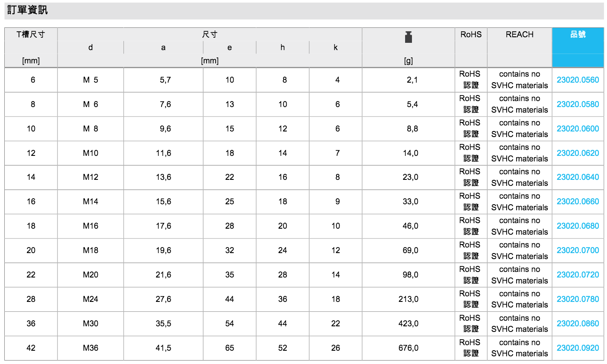Select last part number 23020.0920
Viewport: 607px width, 364px height.
click(x=577, y=348)
